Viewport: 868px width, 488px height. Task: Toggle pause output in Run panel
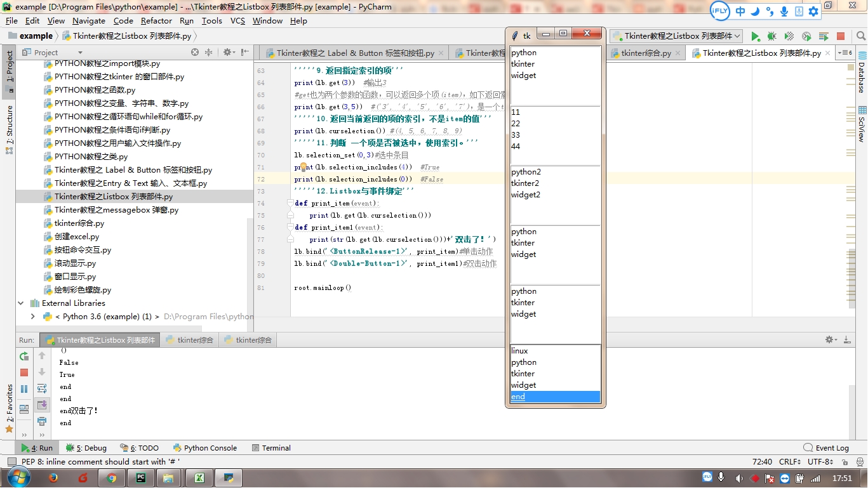24,389
